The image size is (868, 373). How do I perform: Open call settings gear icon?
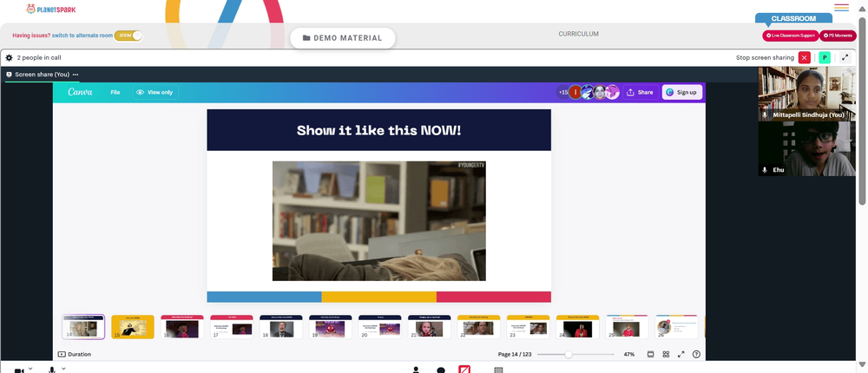coord(9,57)
